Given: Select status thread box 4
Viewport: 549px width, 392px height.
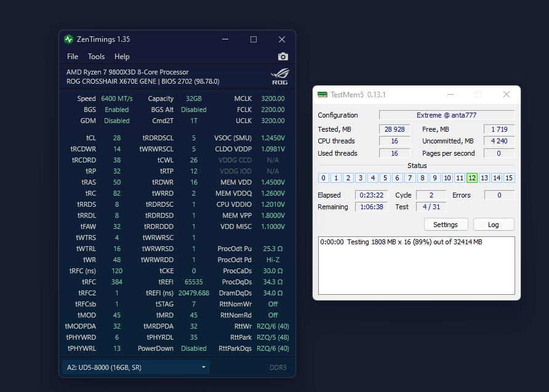Looking at the screenshot, I should pos(373,178).
